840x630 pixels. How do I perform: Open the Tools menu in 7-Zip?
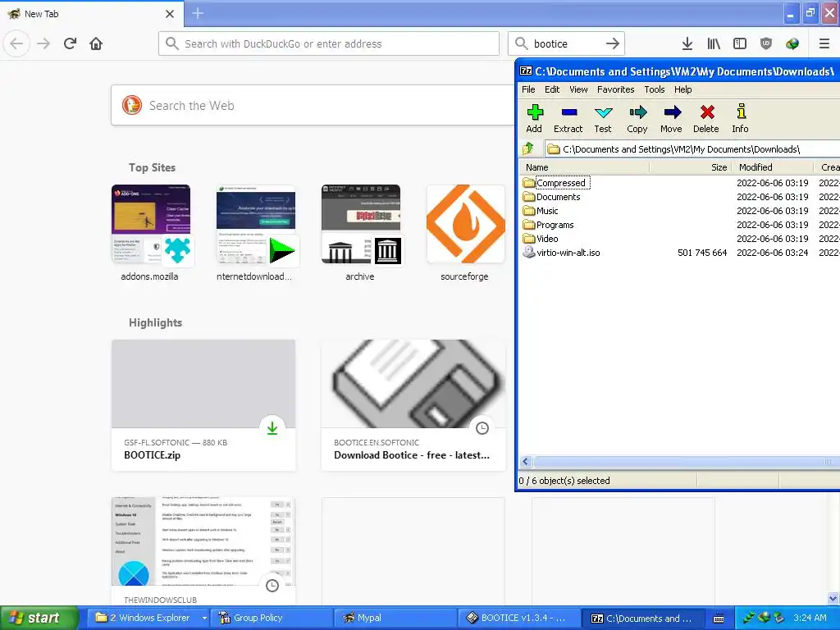(x=654, y=89)
